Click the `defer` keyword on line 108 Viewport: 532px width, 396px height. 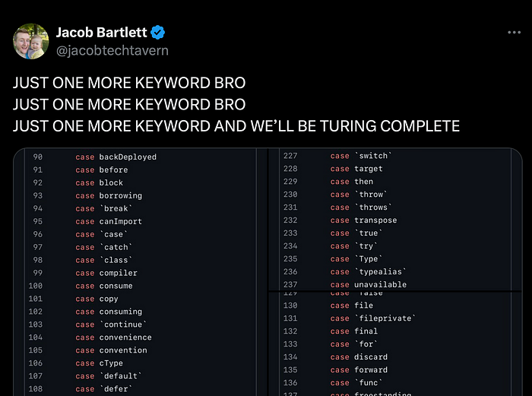117,389
